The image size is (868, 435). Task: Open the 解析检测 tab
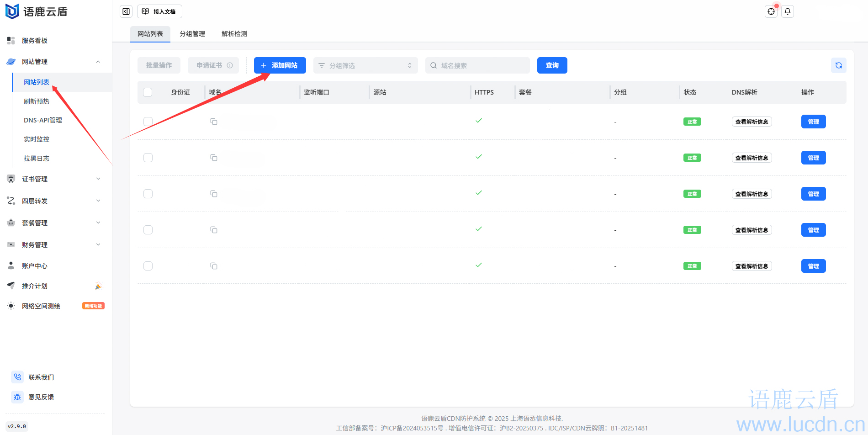click(234, 34)
